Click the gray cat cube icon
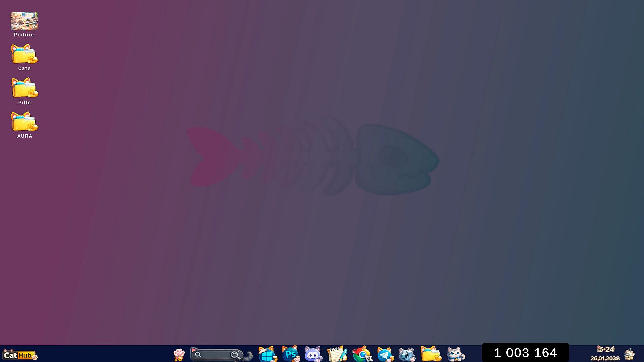Screen dimensions: 644x362 407,354
